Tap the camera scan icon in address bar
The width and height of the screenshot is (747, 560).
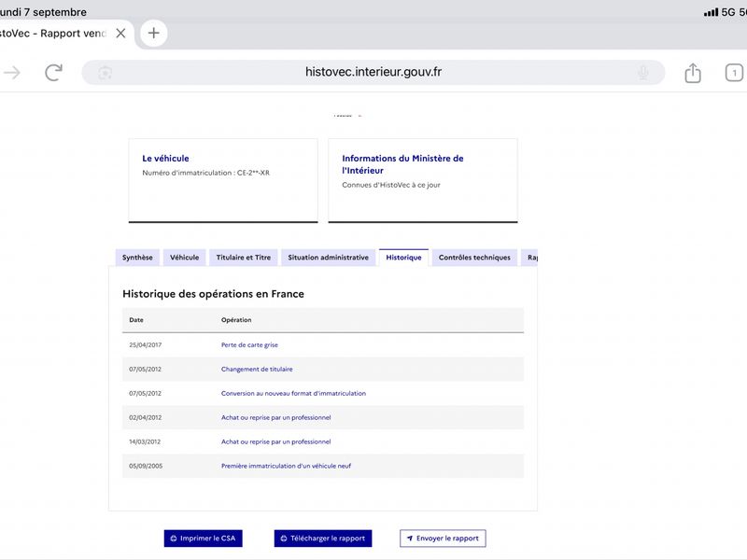tap(105, 73)
